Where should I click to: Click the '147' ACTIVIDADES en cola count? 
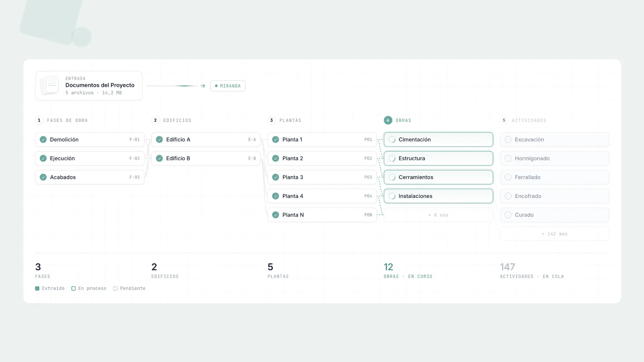pos(507,267)
